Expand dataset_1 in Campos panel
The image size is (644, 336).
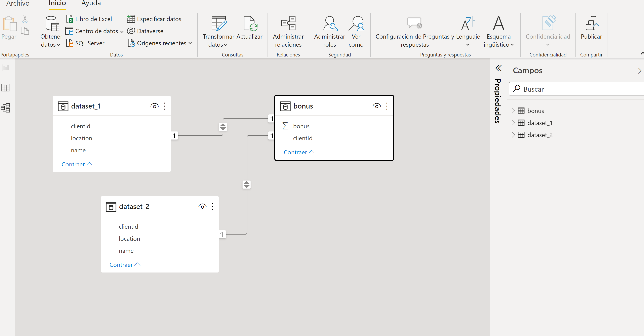pyautogui.click(x=514, y=122)
